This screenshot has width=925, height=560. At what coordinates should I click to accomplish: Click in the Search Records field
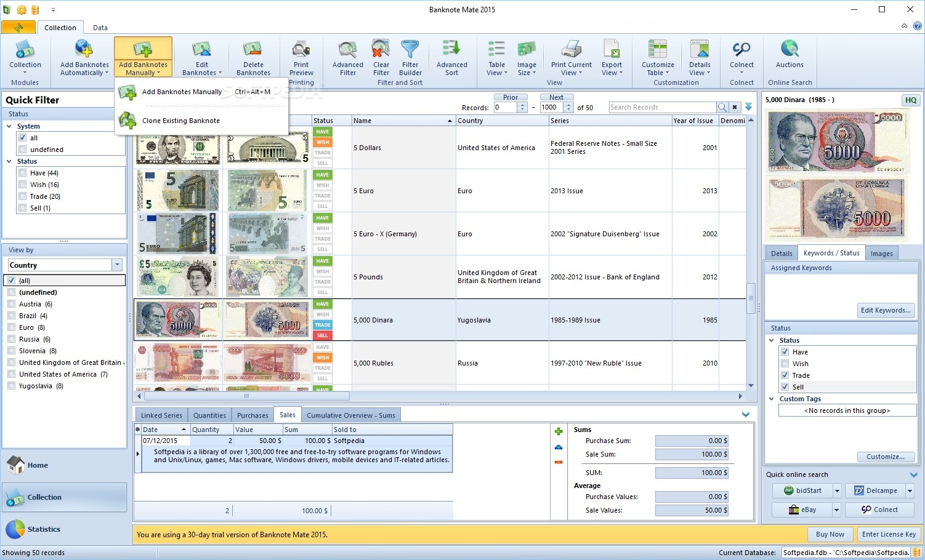point(661,107)
